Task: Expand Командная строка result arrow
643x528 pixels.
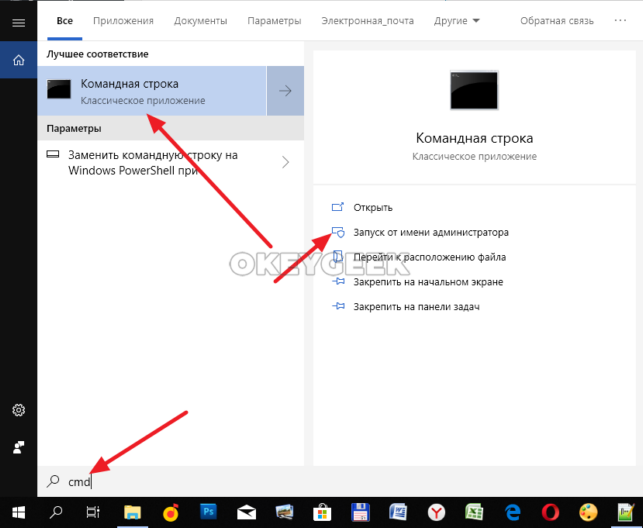Action: point(285,91)
